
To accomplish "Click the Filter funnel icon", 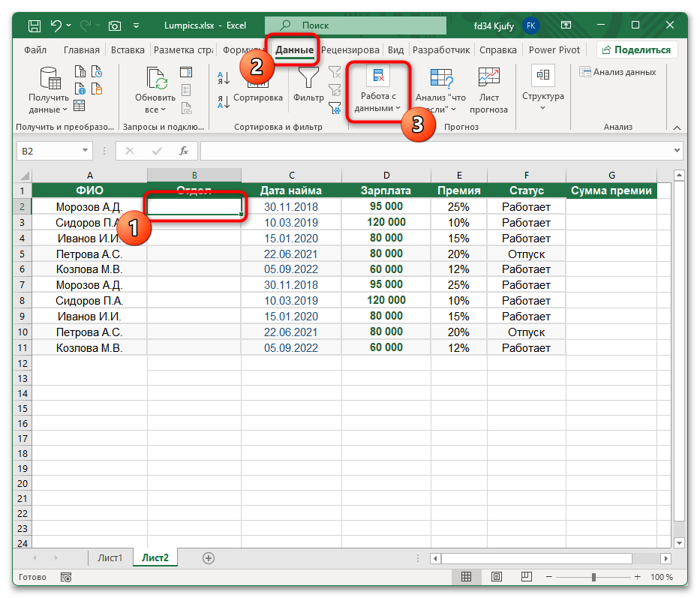I will coord(308,79).
